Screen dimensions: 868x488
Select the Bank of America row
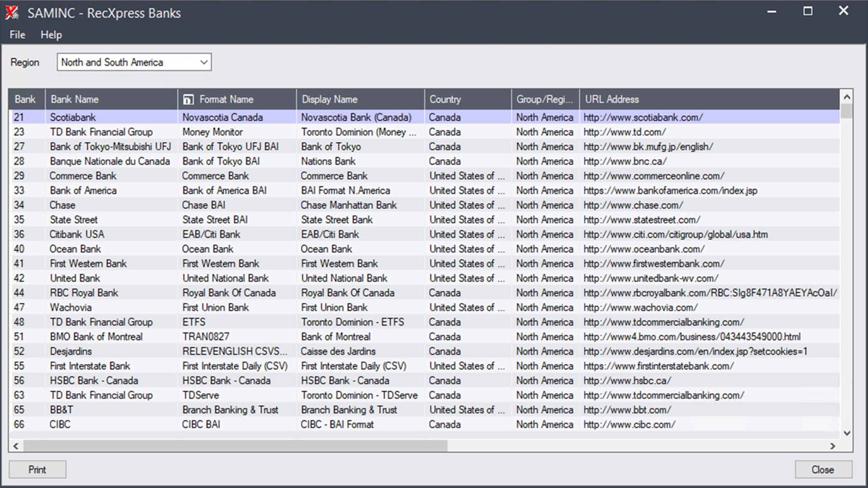tap(83, 191)
